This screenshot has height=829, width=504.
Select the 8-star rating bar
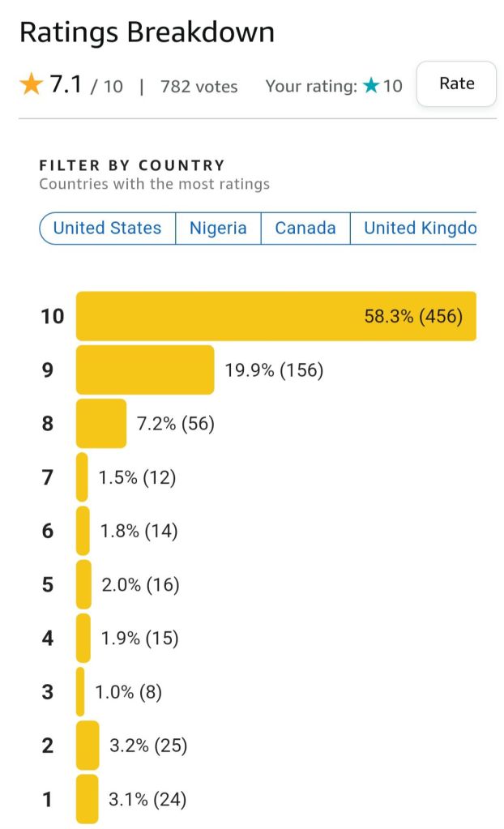click(x=101, y=423)
